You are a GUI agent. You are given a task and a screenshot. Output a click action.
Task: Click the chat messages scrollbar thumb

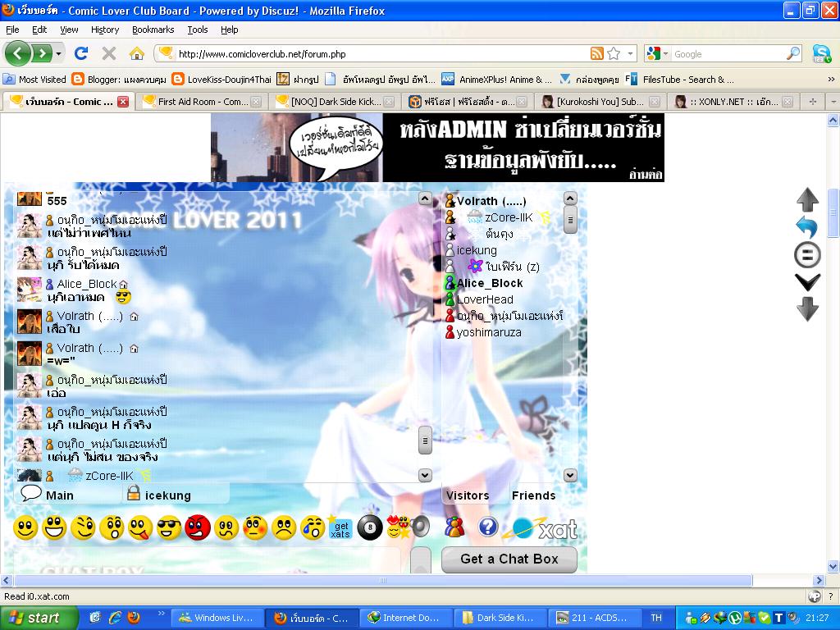coord(425,441)
